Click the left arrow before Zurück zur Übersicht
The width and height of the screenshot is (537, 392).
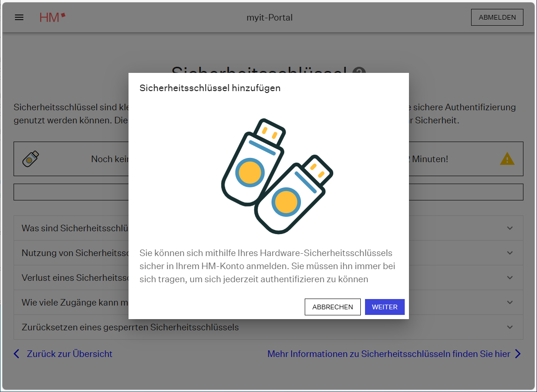click(17, 354)
